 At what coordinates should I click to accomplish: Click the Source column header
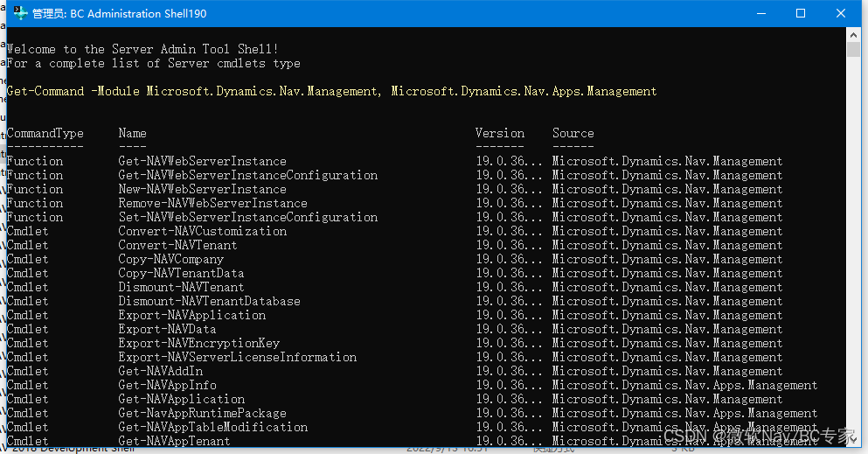[573, 134]
